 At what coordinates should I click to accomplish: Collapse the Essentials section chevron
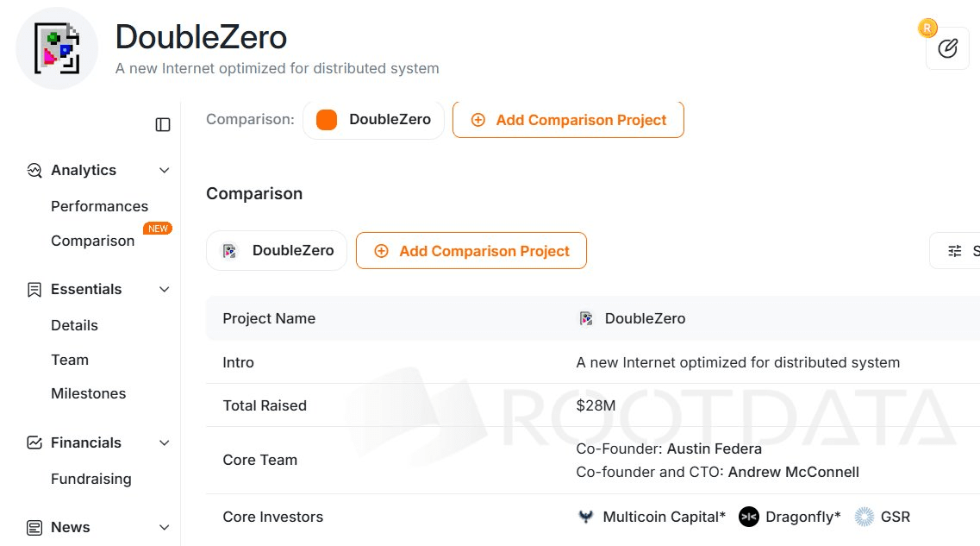(165, 289)
